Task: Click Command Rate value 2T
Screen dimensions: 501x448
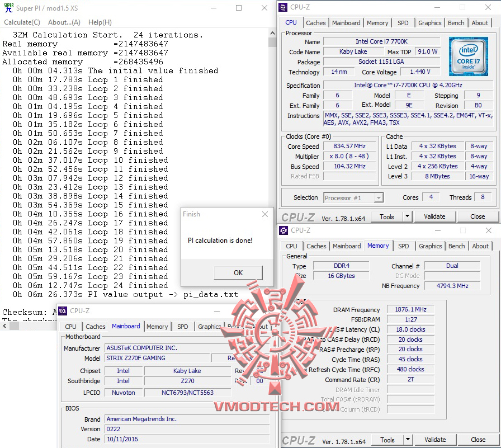Action: [x=410, y=380]
